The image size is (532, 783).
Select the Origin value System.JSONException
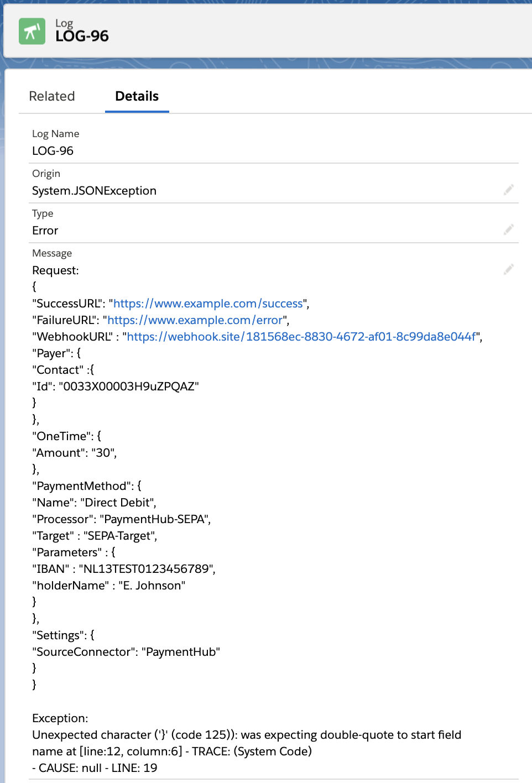pyautogui.click(x=94, y=190)
